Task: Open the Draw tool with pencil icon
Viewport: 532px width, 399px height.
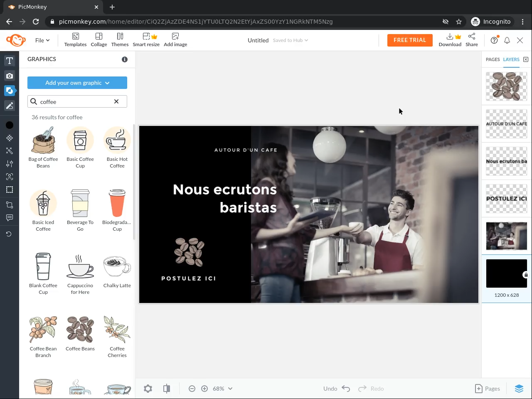Action: point(10,106)
